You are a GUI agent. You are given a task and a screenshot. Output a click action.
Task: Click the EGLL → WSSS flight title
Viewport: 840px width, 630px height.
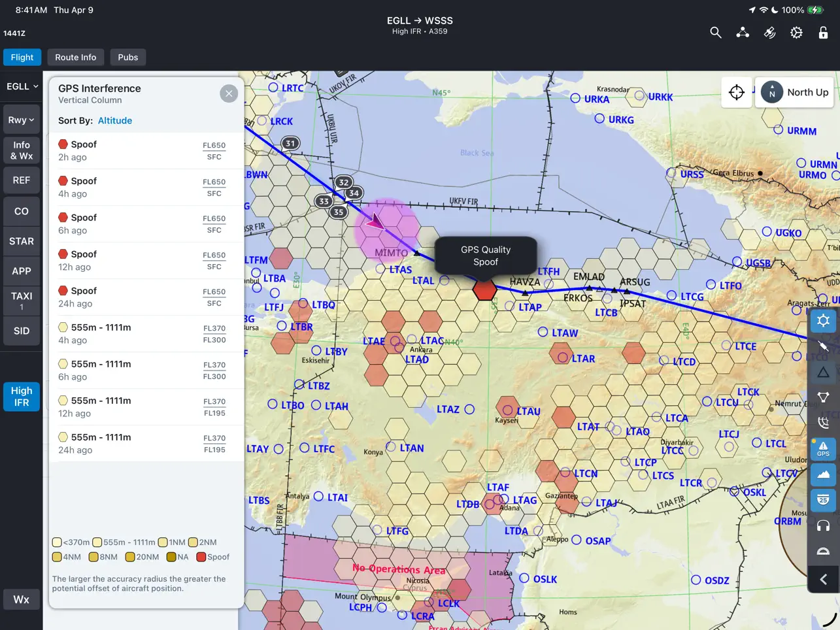click(420, 21)
